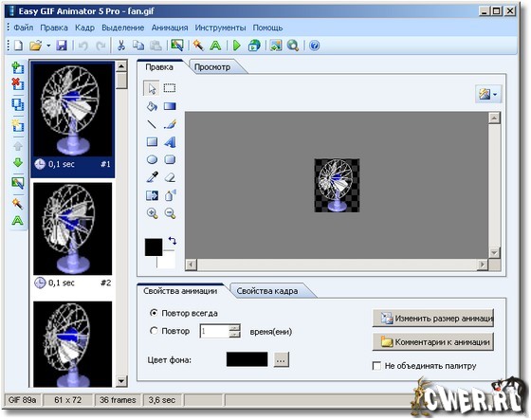
Task: Choose the Eraser tool
Action: tap(170, 177)
